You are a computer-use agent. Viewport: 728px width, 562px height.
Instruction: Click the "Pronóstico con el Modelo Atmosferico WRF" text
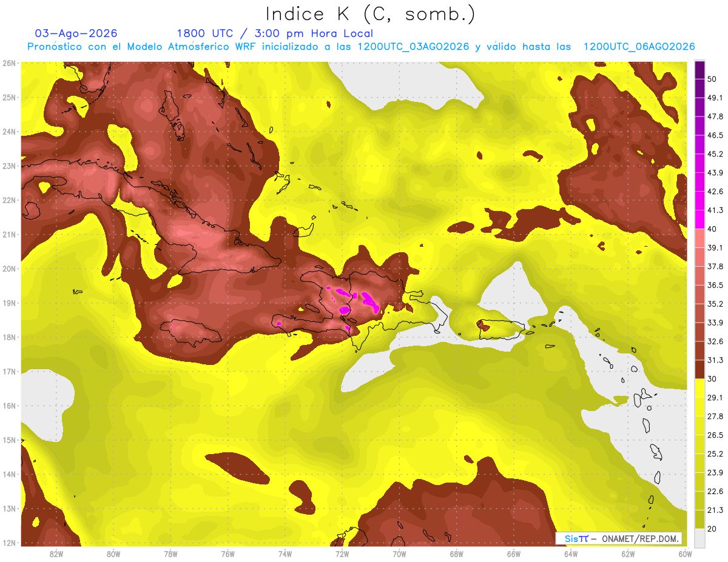tap(141, 47)
